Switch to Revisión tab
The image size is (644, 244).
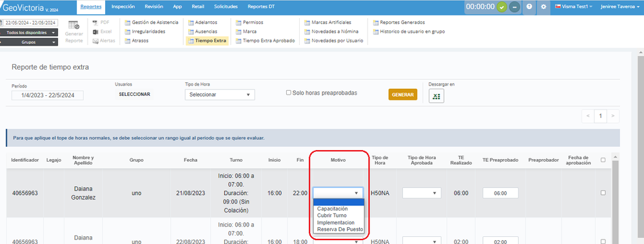click(155, 7)
